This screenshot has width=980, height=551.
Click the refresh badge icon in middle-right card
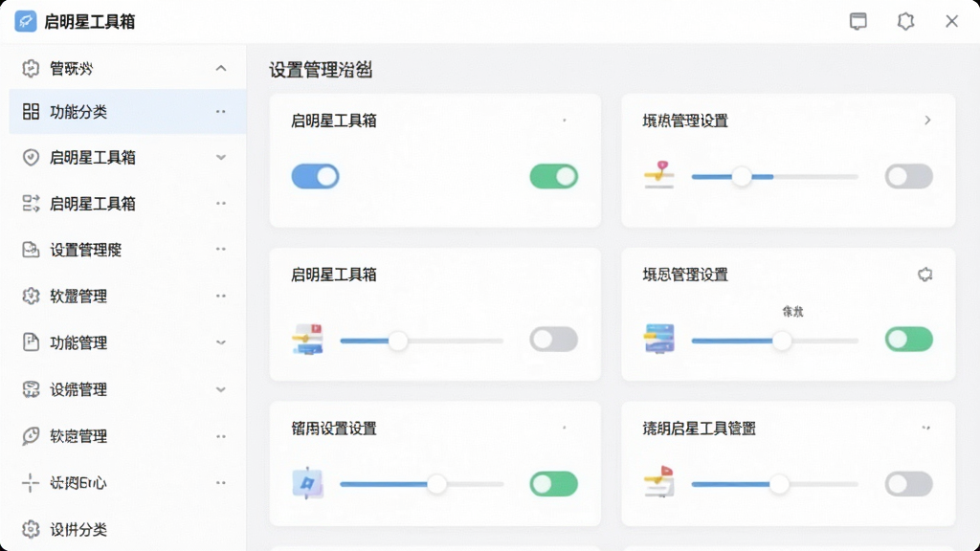point(925,275)
